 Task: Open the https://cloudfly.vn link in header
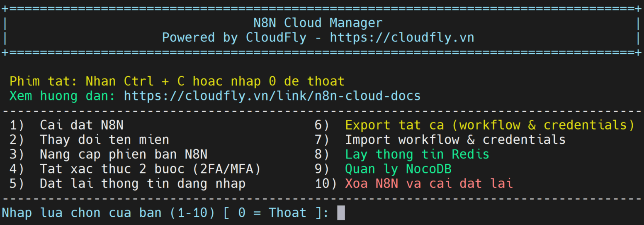[402, 38]
